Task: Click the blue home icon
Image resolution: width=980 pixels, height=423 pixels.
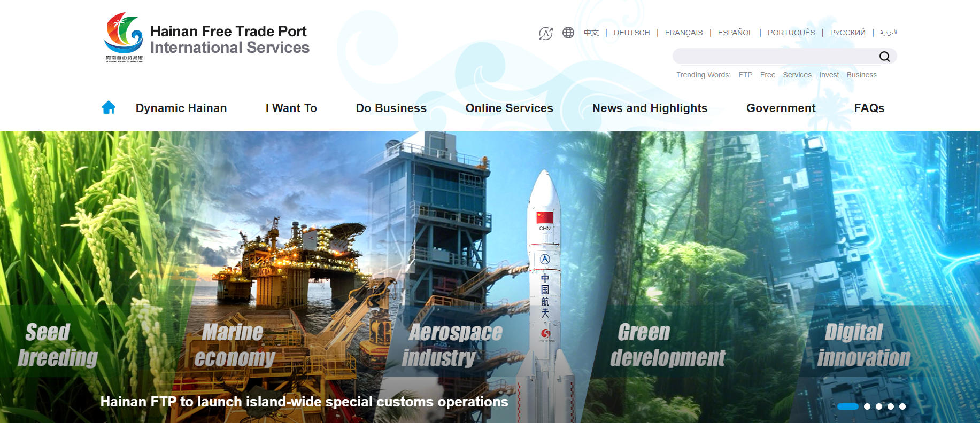Action: click(109, 108)
